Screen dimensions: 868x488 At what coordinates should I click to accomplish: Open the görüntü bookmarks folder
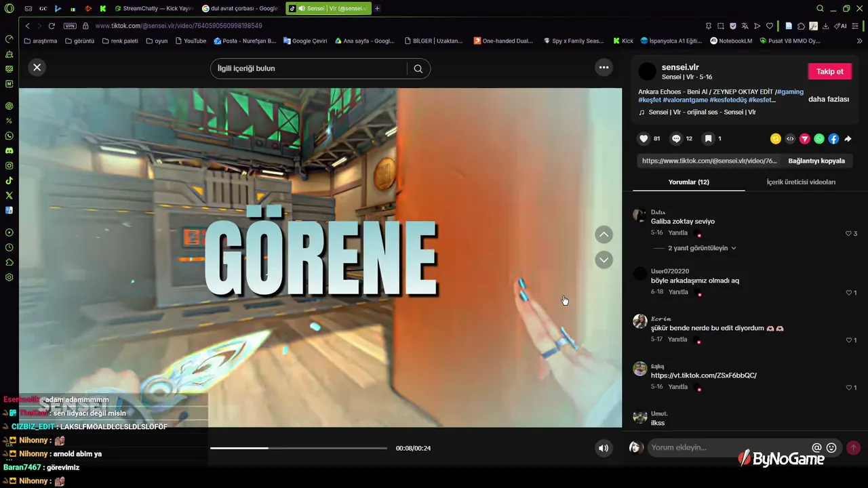(x=80, y=41)
